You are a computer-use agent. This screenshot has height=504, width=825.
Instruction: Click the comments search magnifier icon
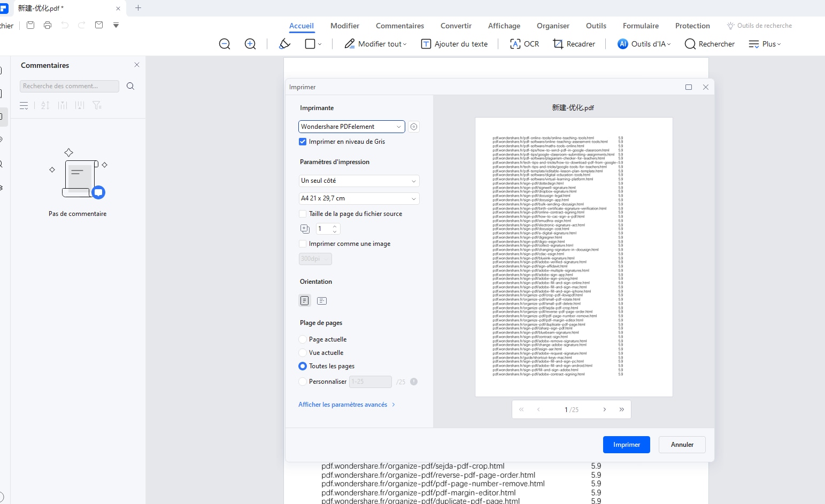click(130, 86)
